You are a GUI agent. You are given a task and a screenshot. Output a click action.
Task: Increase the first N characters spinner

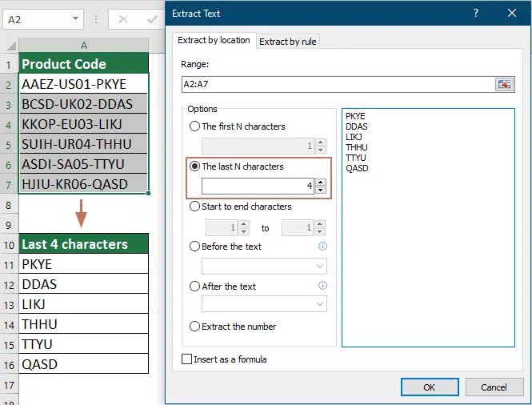[x=320, y=142]
